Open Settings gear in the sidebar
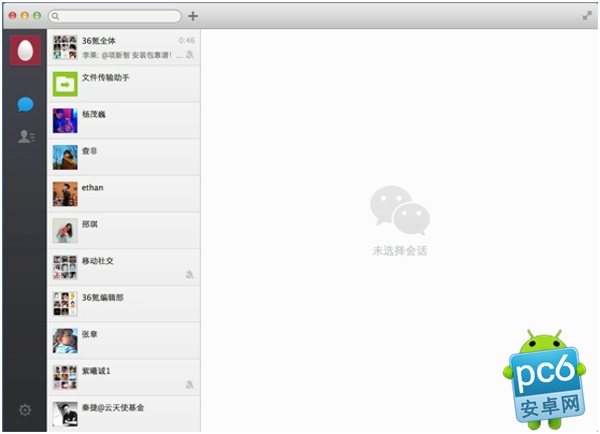Image resolution: width=600 pixels, height=434 pixels. [24, 410]
